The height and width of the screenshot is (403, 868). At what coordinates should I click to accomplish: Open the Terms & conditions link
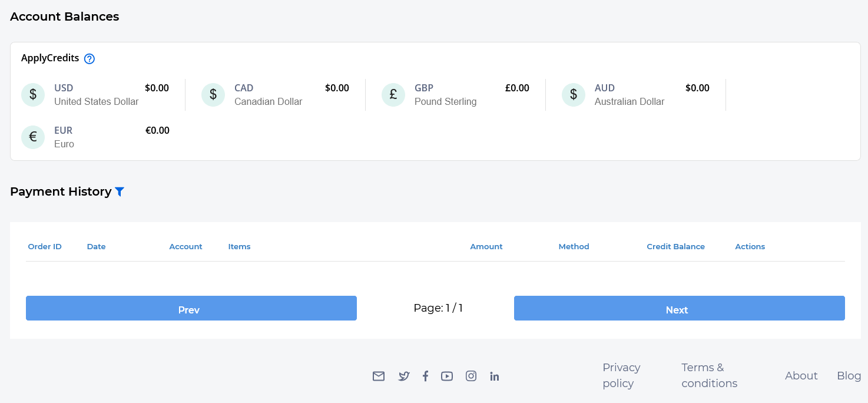[x=709, y=375]
